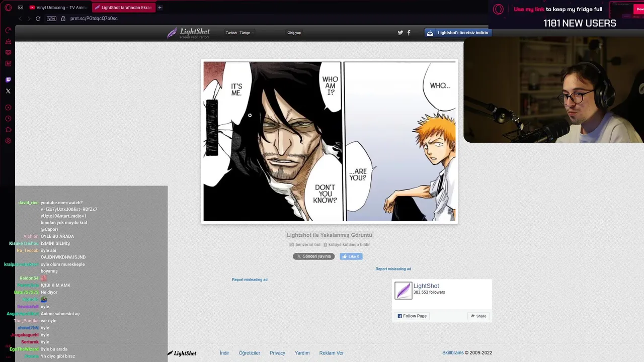Image resolution: width=644 pixels, height=362 pixels.
Task: Click the Follow Page button
Action: 412,316
